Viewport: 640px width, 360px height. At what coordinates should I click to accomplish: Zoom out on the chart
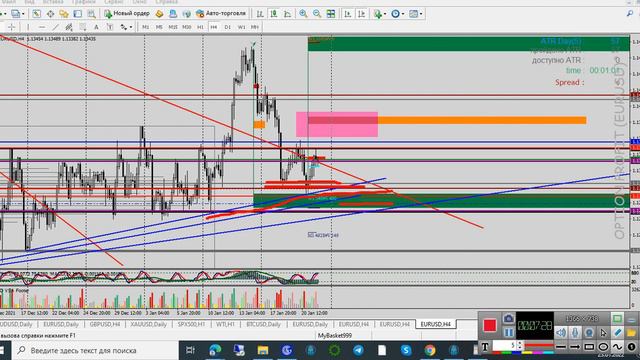(317, 14)
